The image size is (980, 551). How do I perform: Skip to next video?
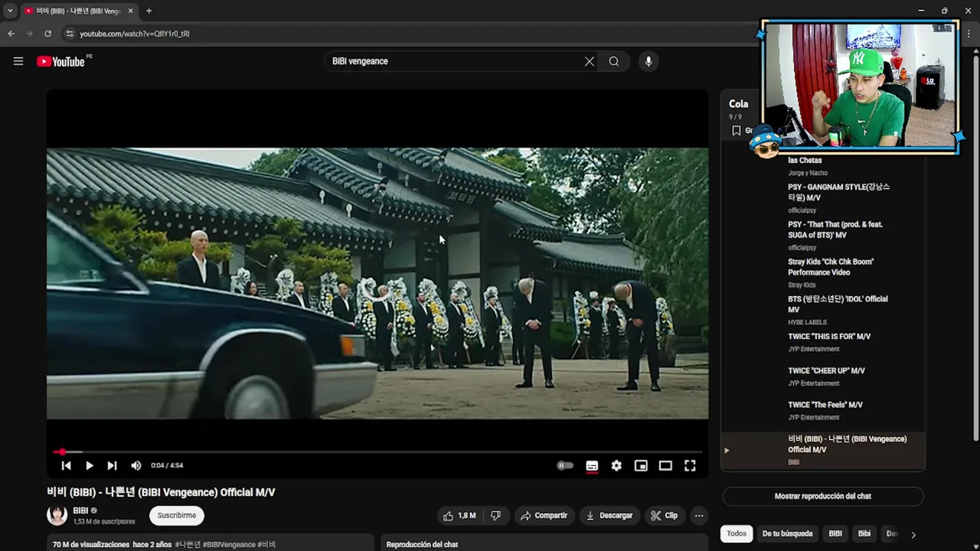[112, 465]
